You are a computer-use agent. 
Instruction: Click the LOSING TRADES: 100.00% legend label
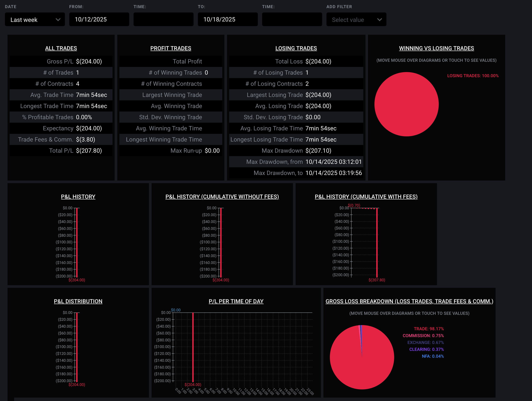(473, 76)
